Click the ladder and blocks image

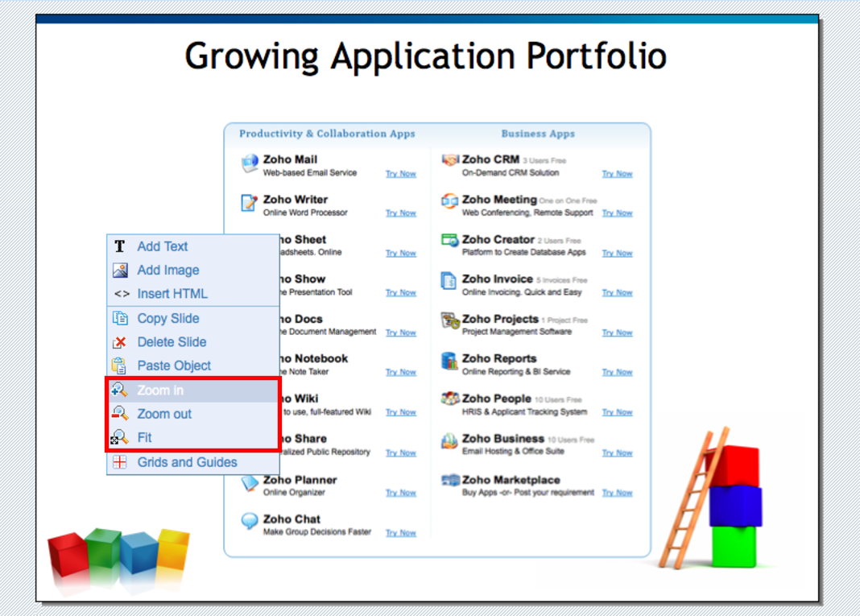point(711,499)
